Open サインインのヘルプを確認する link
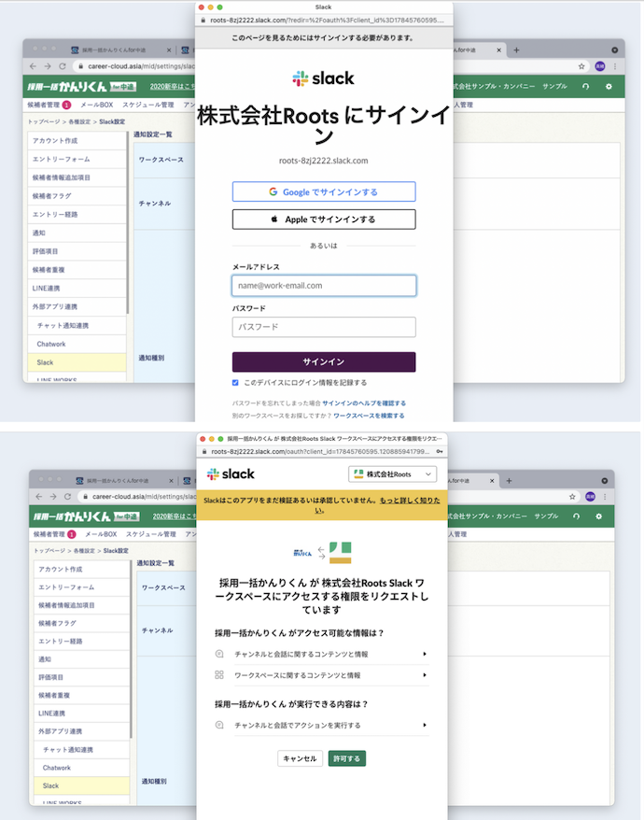Screen dimensions: 644x820 pos(364,403)
